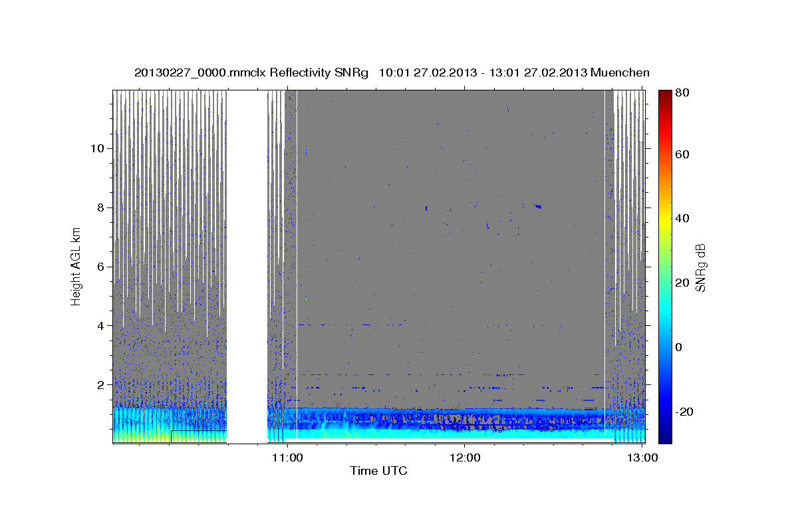
Task: Click the 'Time UTC' x-axis label
Action: [x=378, y=471]
